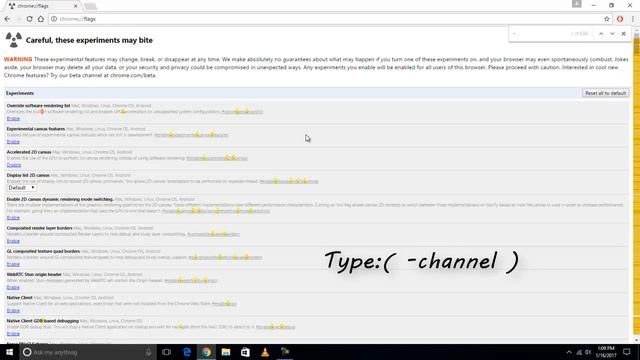Screen dimensions: 640x360
Task: Click the Override software rendering list anchor link
Action: pyautogui.click(x=242, y=111)
